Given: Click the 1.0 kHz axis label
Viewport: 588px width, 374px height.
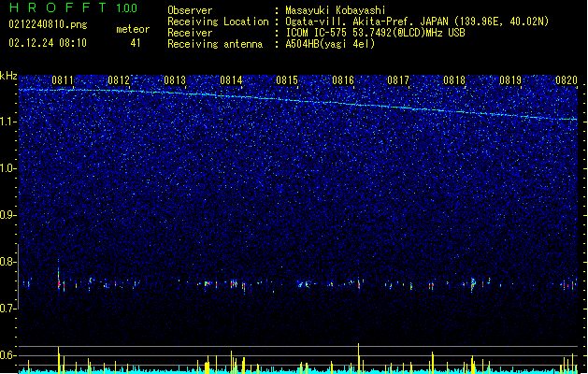Looking at the screenshot, I should (8, 168).
